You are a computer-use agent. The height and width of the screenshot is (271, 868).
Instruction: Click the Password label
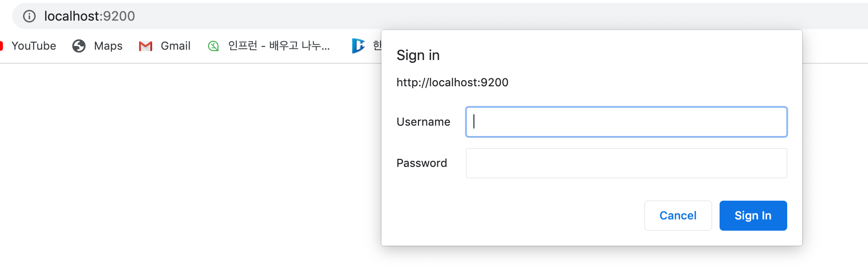click(422, 163)
